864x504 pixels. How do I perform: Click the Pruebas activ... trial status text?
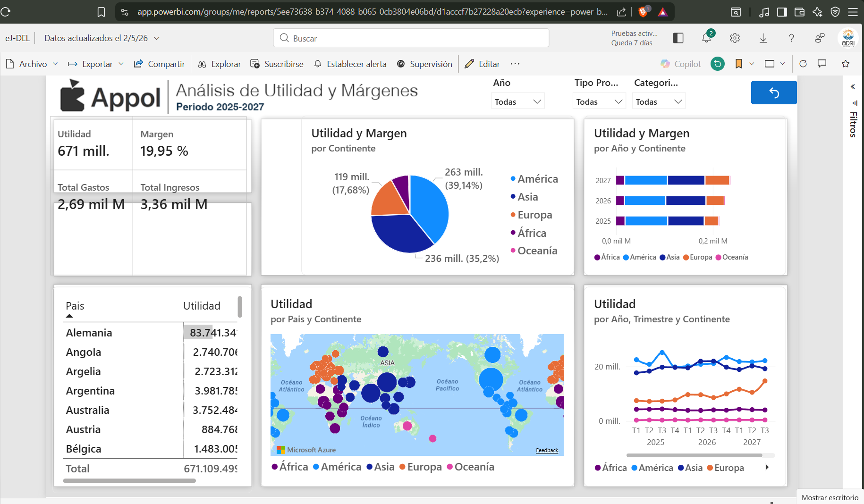click(x=634, y=34)
